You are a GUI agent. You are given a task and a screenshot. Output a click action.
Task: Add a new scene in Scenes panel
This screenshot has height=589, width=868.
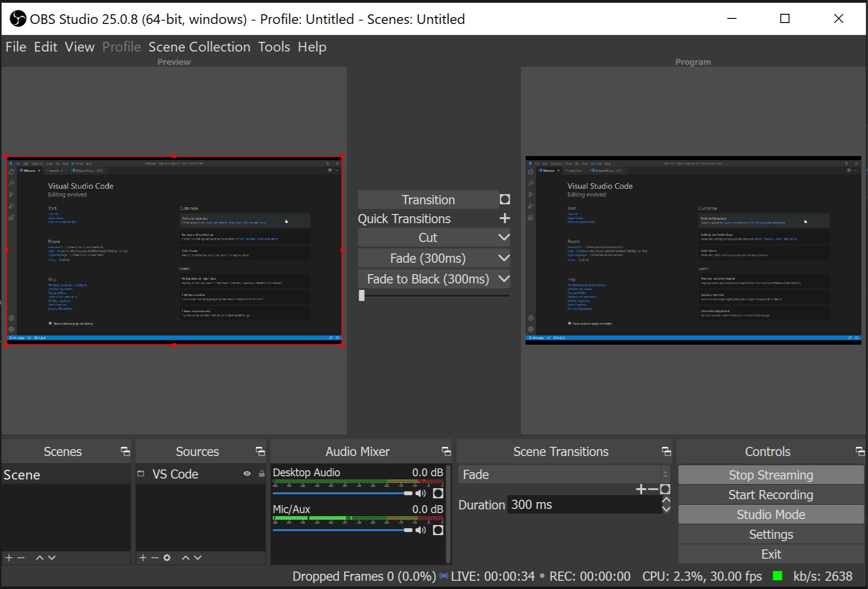[9, 557]
